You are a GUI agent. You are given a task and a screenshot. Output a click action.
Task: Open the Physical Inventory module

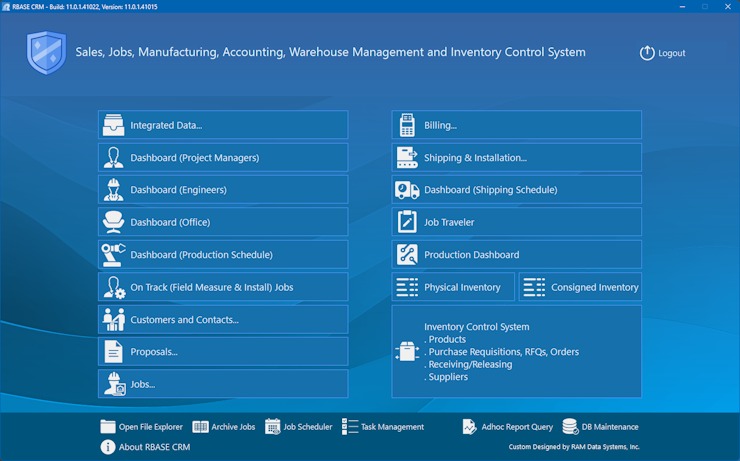(x=453, y=287)
